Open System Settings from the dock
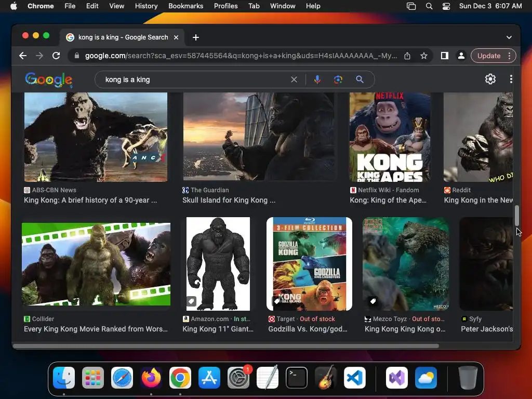 (238, 378)
